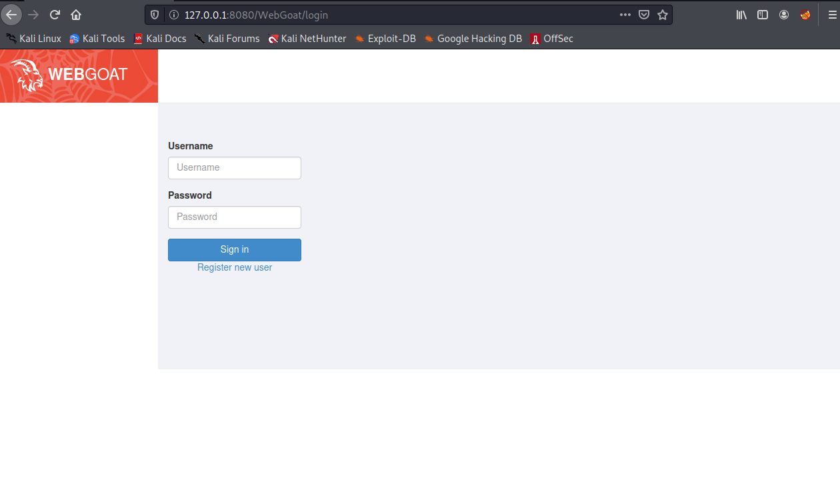Save page to Pocket icon
Screen dimensions: 840x504
643,15
